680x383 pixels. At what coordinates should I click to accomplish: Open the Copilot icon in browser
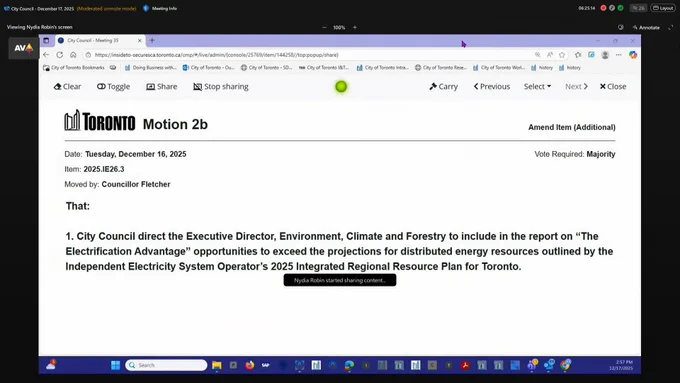(633, 55)
